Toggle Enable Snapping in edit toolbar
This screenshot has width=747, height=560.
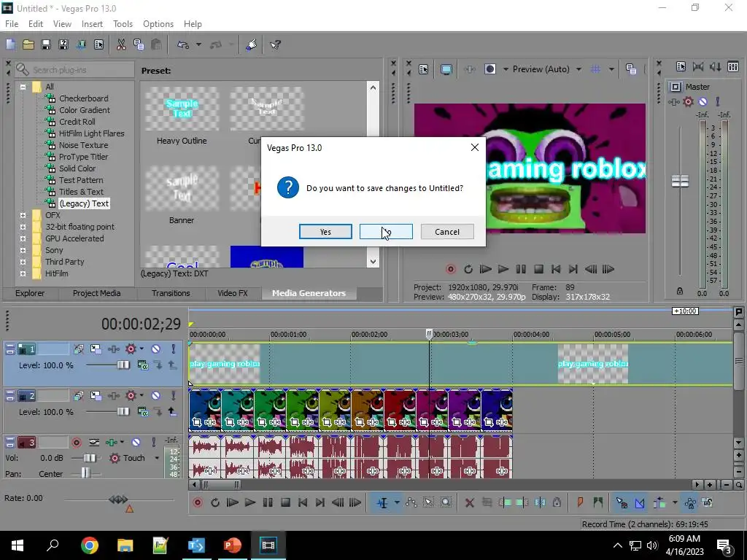[622, 502]
